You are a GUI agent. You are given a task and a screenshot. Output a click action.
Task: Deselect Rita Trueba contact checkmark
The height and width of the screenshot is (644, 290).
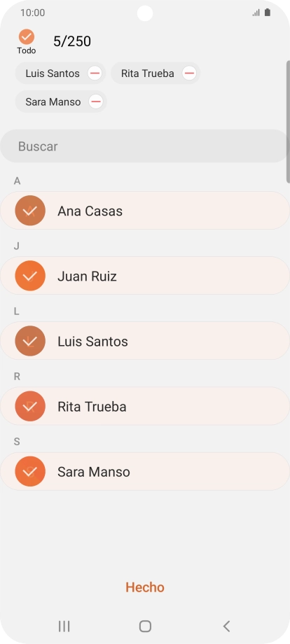(x=30, y=406)
